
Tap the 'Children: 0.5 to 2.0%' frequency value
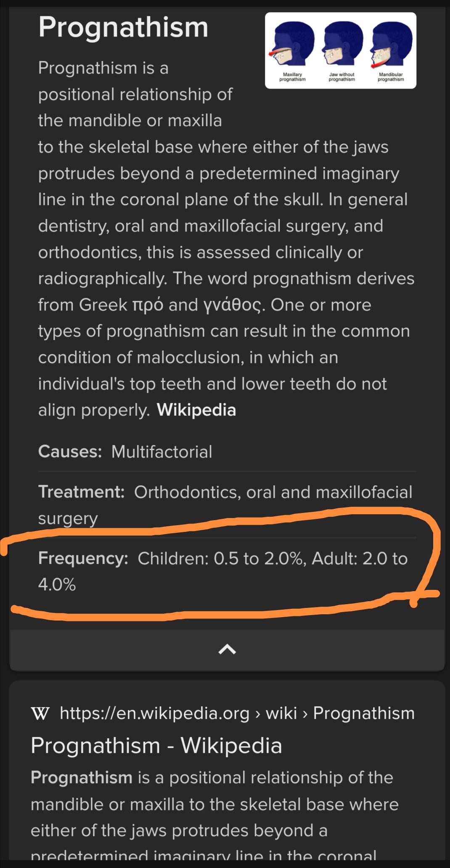[x=220, y=558]
